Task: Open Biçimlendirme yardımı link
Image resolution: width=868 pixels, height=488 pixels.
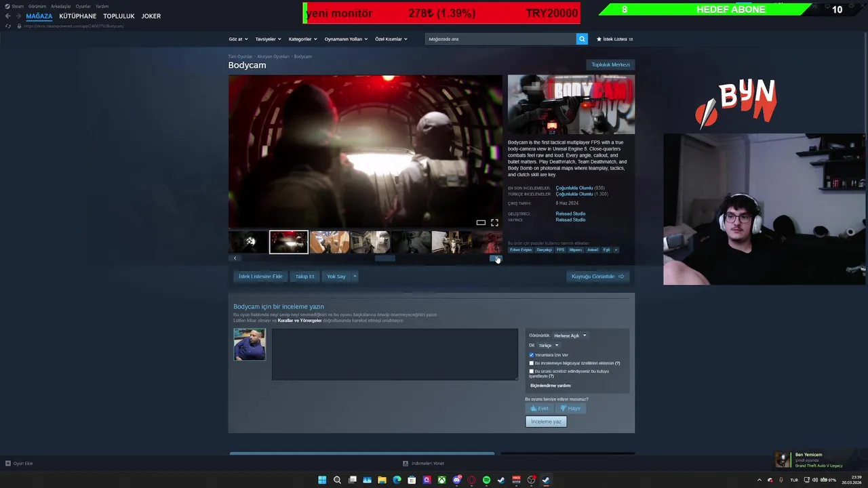Action: (551, 386)
